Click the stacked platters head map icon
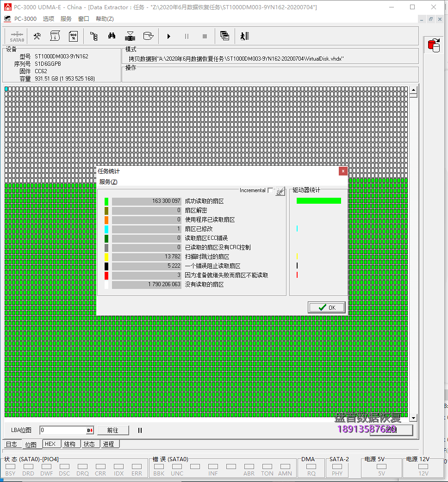Screen dimensions: 448x482 pos(130,36)
